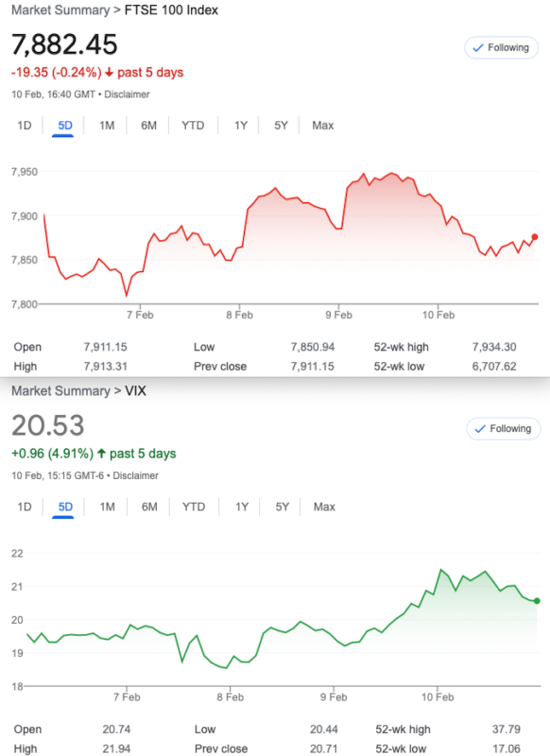
Task: Select Max tab in FTSE 100 chart
Action: click(x=323, y=126)
